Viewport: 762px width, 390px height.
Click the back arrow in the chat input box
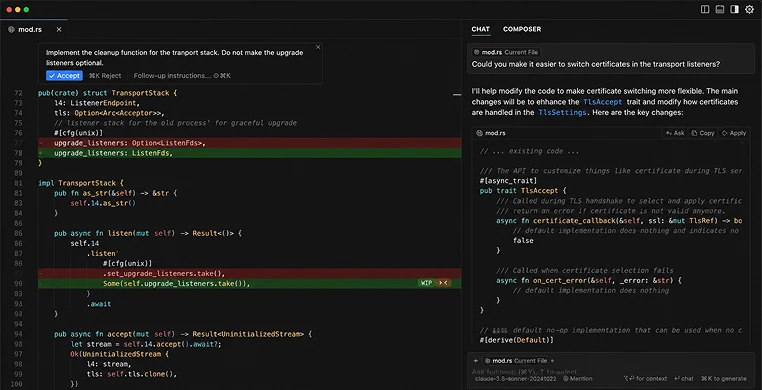point(476,361)
